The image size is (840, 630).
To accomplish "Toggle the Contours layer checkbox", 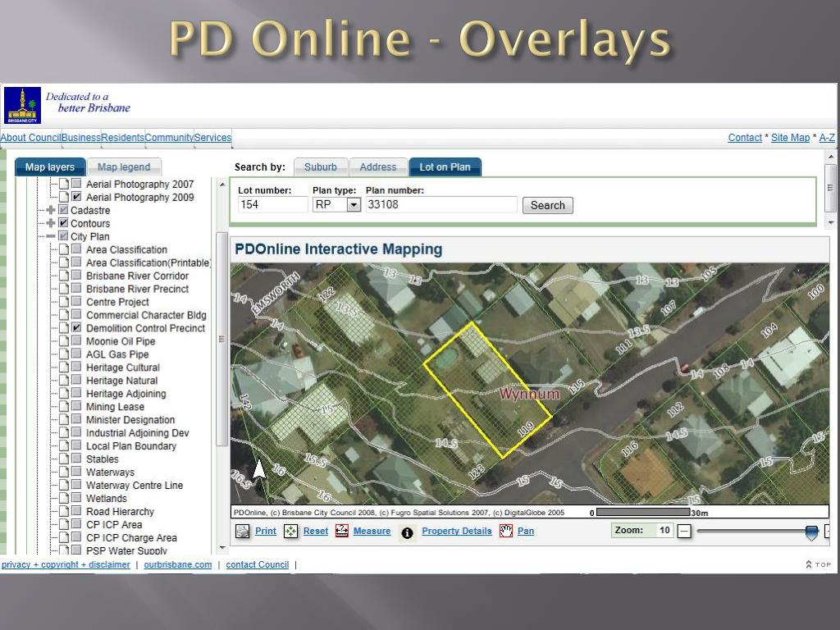I will (63, 223).
